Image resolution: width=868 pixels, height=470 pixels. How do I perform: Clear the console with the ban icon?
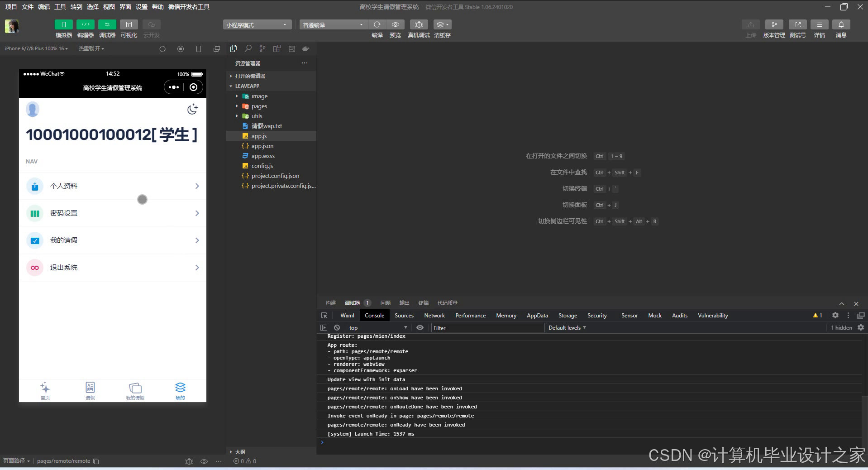click(x=337, y=328)
